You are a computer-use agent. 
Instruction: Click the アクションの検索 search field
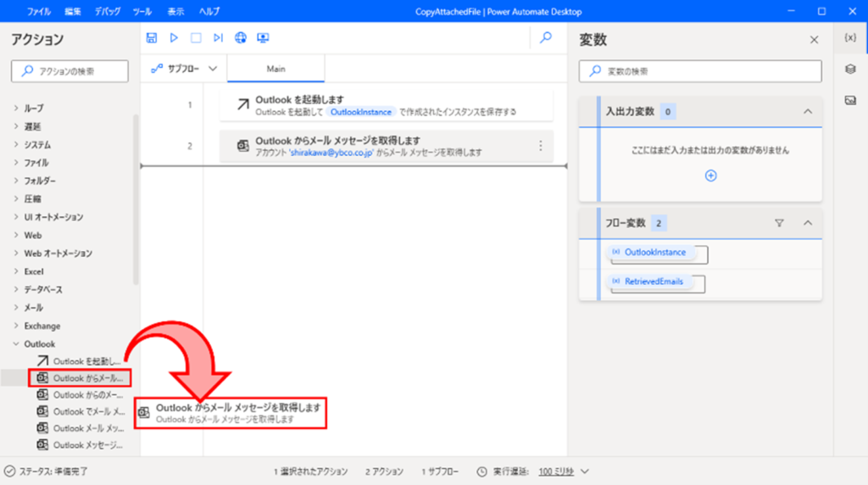[70, 71]
